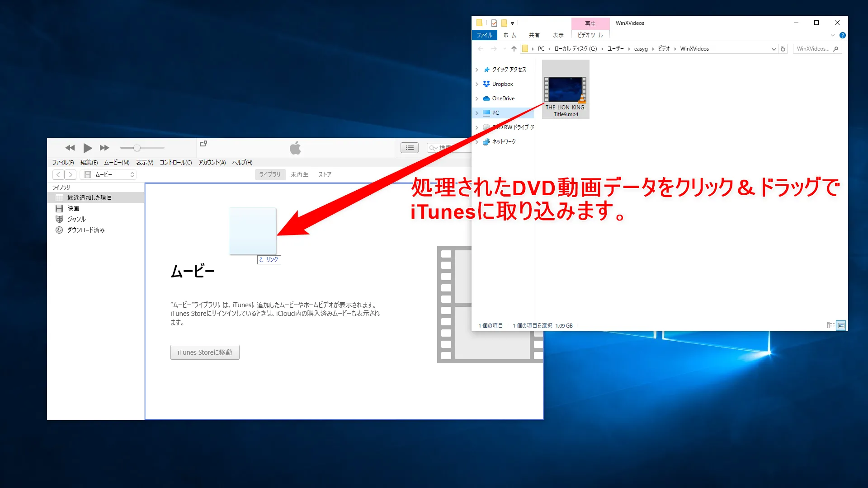The image size is (868, 488).
Task: Click the 再生 contextual tab header
Action: (x=590, y=23)
